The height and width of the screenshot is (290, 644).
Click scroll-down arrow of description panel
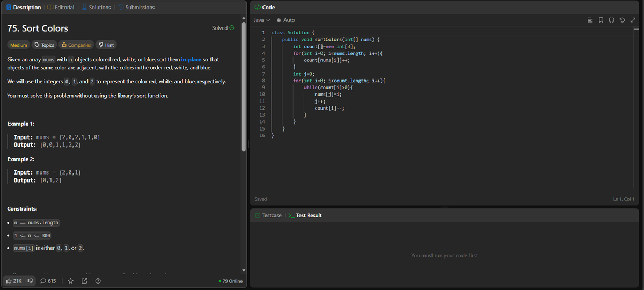244,270
